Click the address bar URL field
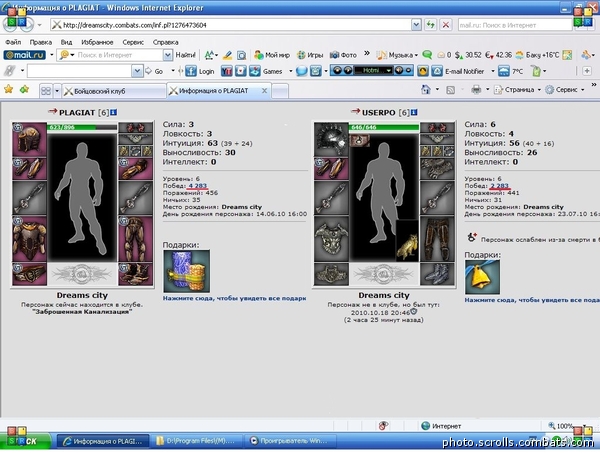The image size is (600, 453). tap(231, 25)
